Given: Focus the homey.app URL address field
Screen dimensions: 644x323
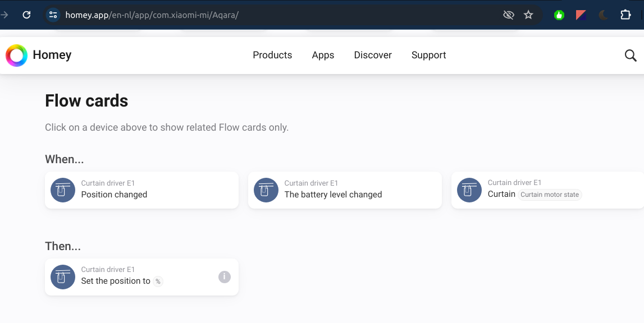Looking at the screenshot, I should pos(281,15).
